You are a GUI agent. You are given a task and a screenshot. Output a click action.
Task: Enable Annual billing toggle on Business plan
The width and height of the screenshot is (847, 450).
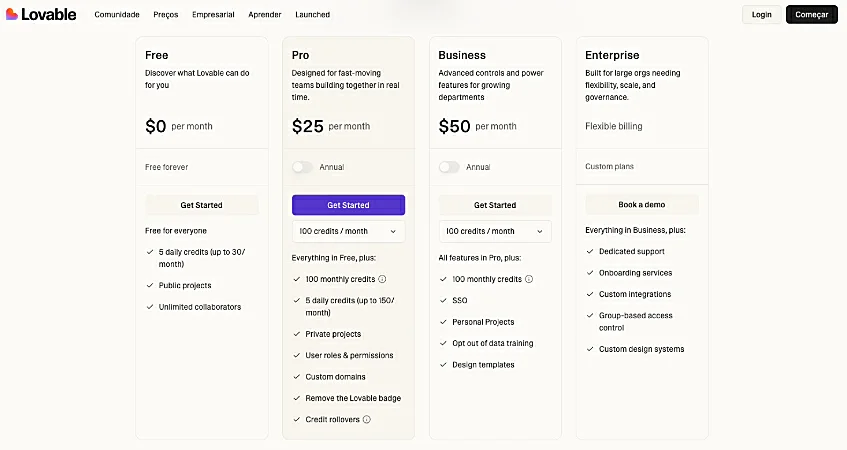pyautogui.click(x=449, y=167)
